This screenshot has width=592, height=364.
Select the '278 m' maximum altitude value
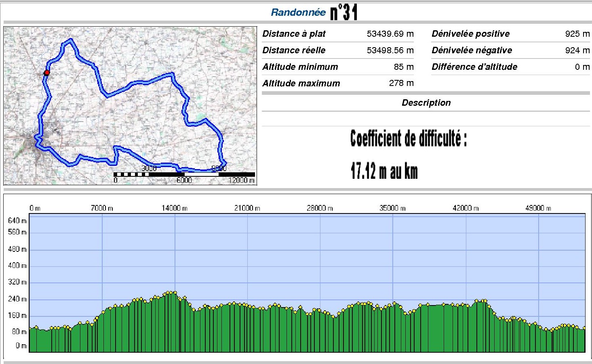tap(401, 83)
